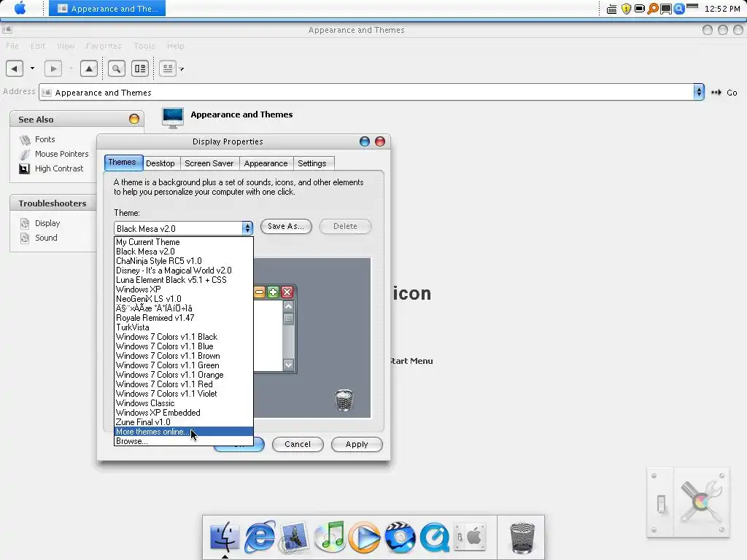Choose NeoGeniX LS v1.0 theme
747x560 pixels.
183,299
